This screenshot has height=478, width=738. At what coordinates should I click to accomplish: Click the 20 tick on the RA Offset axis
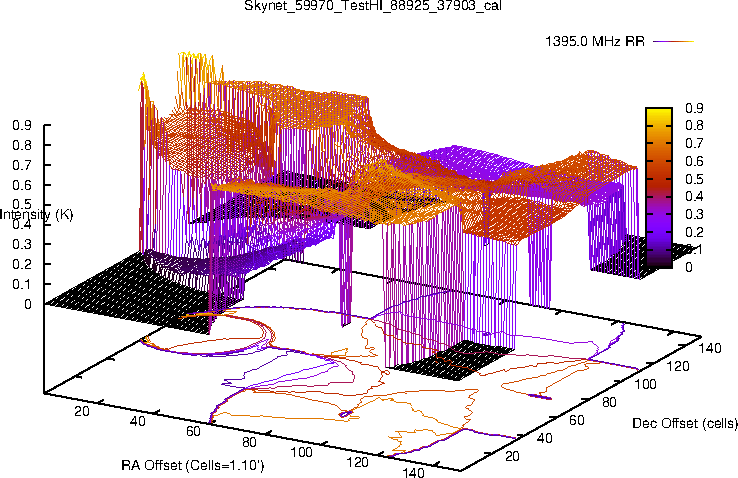point(82,411)
